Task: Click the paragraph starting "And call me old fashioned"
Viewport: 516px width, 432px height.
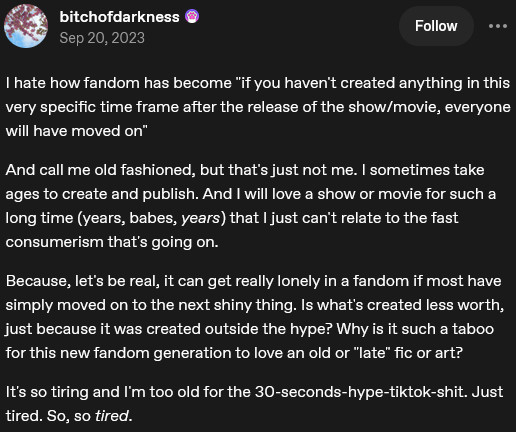Action: (x=251, y=206)
